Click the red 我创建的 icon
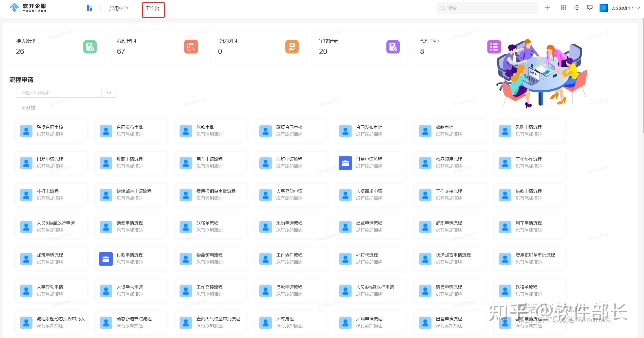 [x=191, y=47]
